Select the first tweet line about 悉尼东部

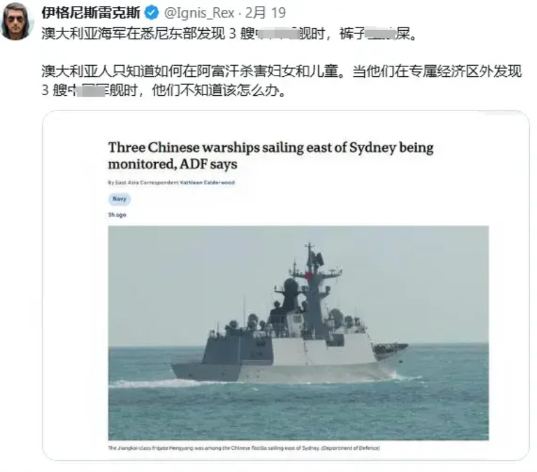(229, 34)
